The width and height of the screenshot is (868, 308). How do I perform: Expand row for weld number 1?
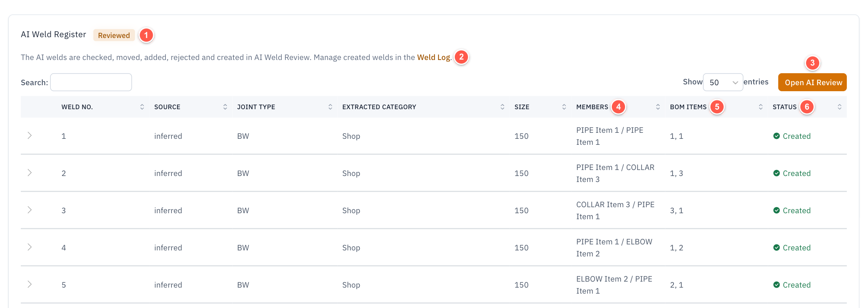point(30,136)
